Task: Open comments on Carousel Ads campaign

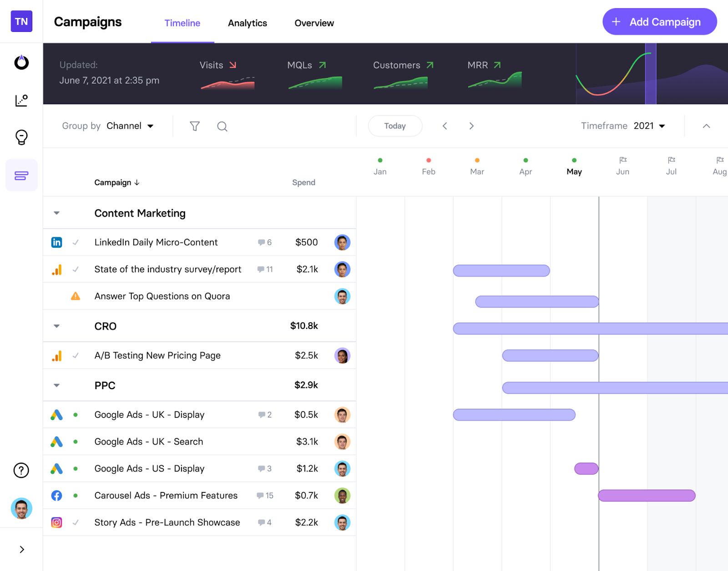Action: pyautogui.click(x=265, y=496)
